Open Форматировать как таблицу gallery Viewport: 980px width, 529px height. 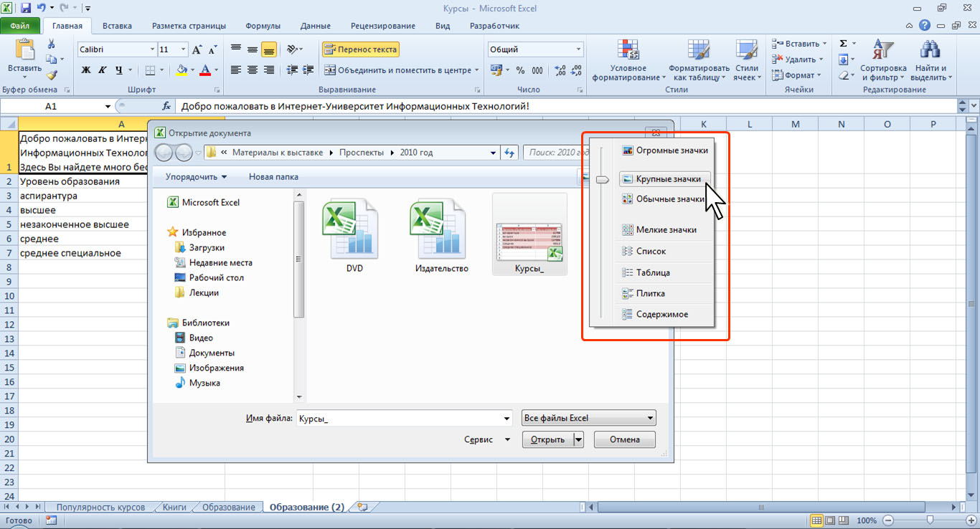point(698,60)
